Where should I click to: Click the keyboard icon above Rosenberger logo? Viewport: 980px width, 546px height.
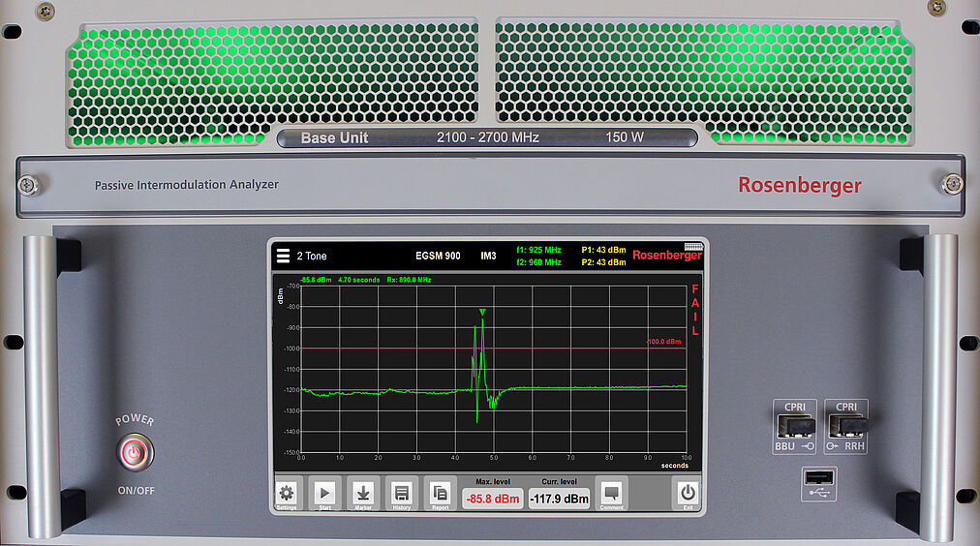(x=691, y=246)
